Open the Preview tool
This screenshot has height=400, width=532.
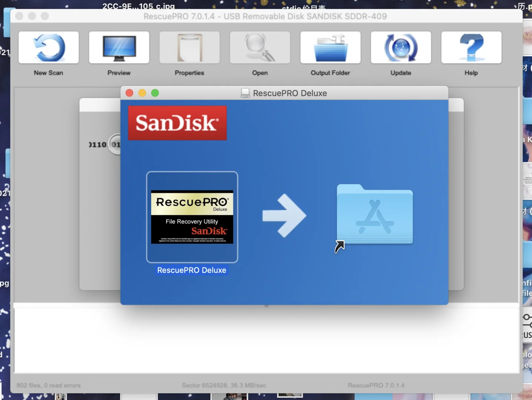[x=119, y=48]
